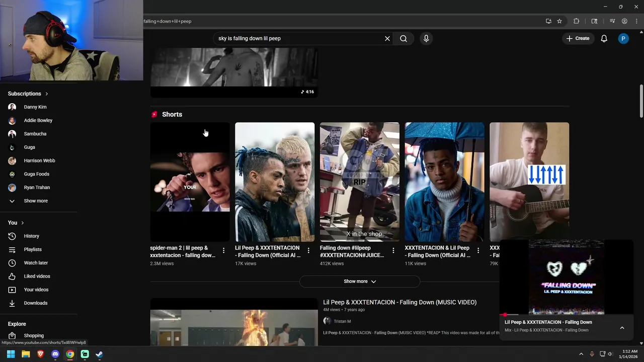644x362 pixels.
Task: Open Chrome extensions puzzle icon
Action: click(x=577, y=21)
